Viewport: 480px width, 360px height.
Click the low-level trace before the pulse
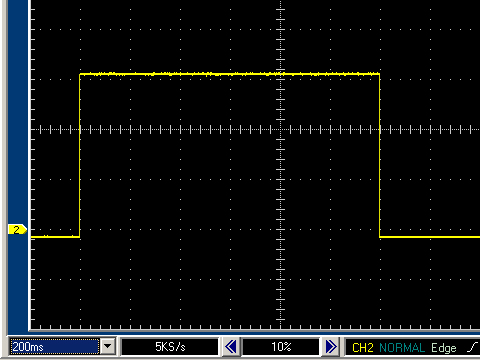point(55,237)
